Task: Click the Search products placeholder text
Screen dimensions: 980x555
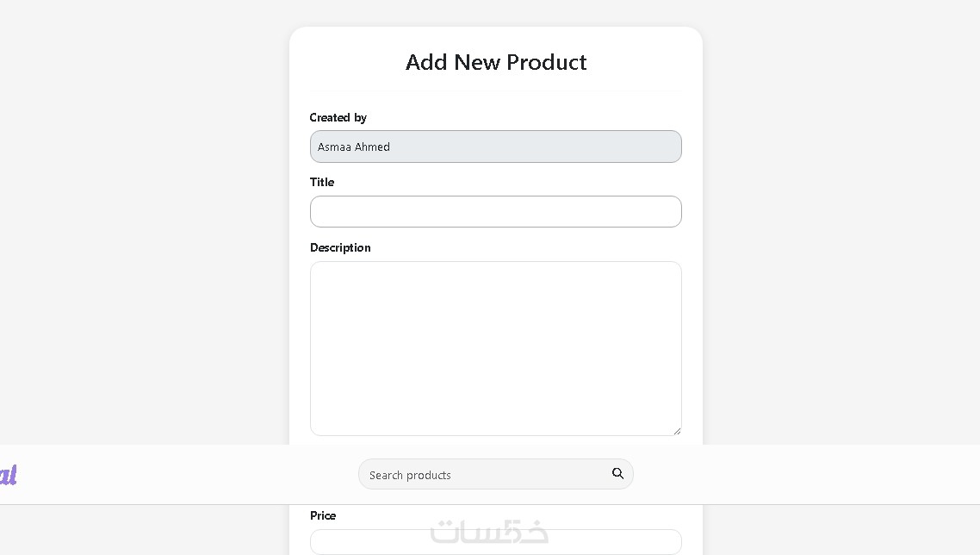Action: coord(410,475)
